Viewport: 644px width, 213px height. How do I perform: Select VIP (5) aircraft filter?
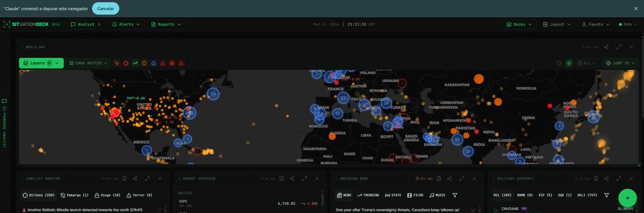pos(546,195)
